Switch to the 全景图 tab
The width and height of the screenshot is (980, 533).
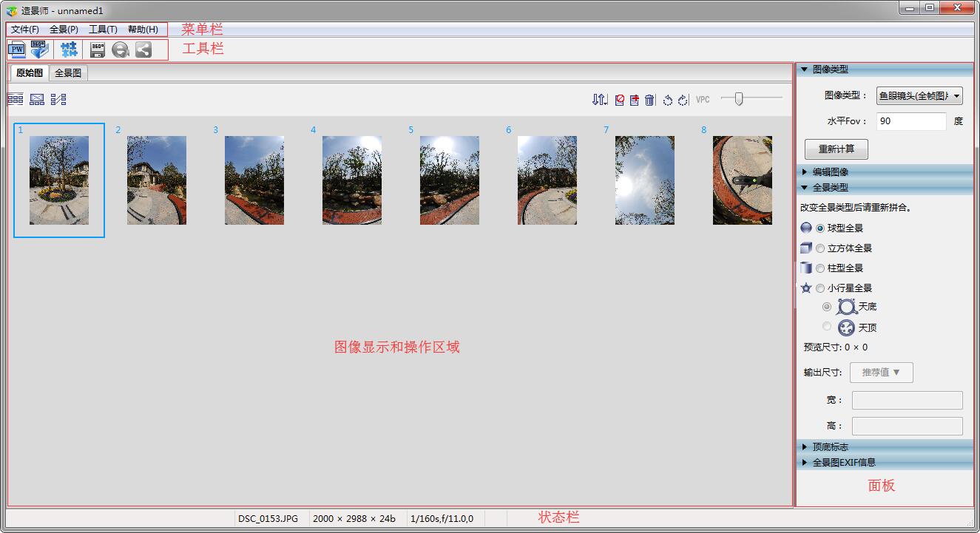68,73
